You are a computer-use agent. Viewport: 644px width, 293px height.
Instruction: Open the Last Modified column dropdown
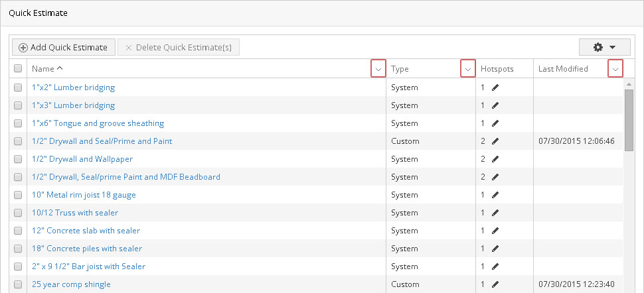tap(615, 69)
